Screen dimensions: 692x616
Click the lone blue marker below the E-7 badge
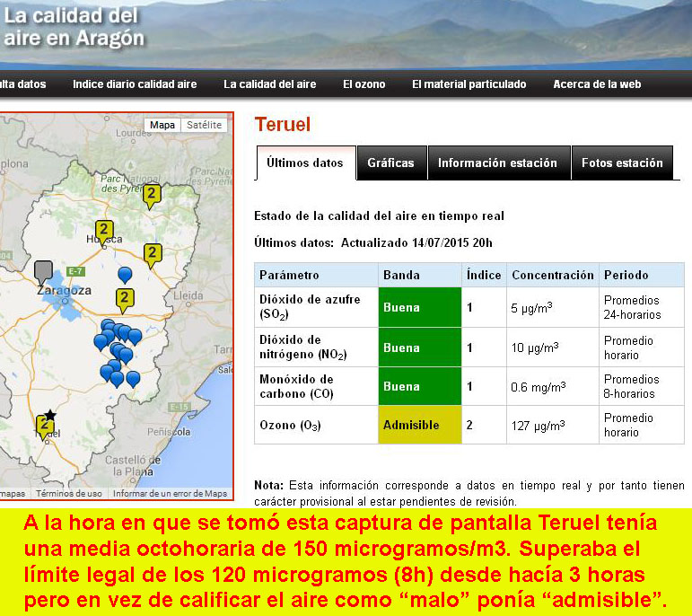(125, 275)
